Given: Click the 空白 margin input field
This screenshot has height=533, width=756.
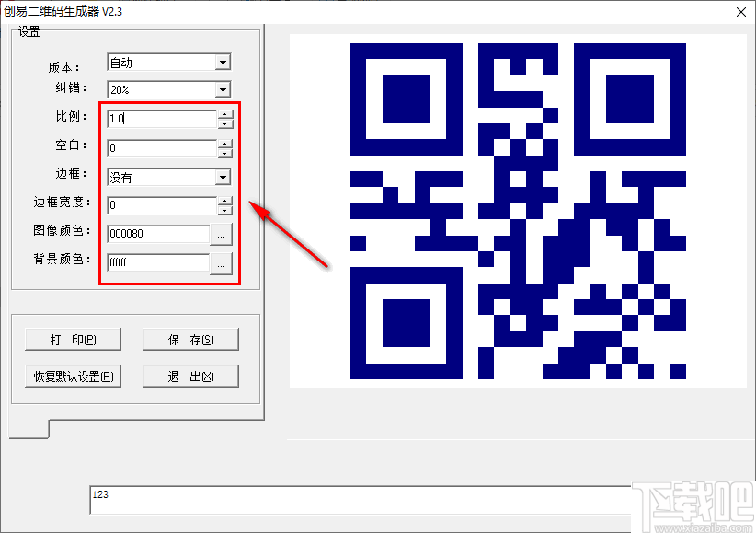Looking at the screenshot, I should tap(162, 148).
